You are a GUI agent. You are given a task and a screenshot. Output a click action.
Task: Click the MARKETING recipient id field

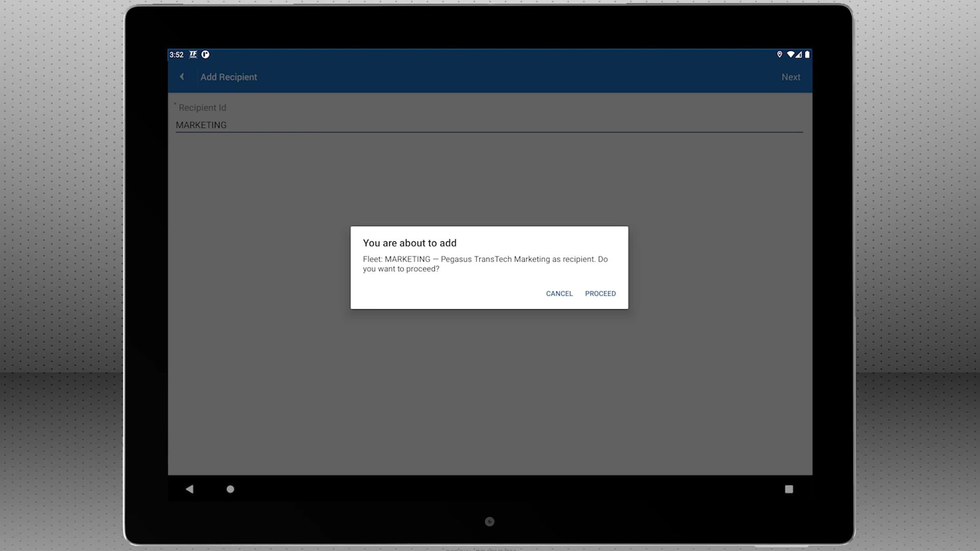[x=489, y=125]
